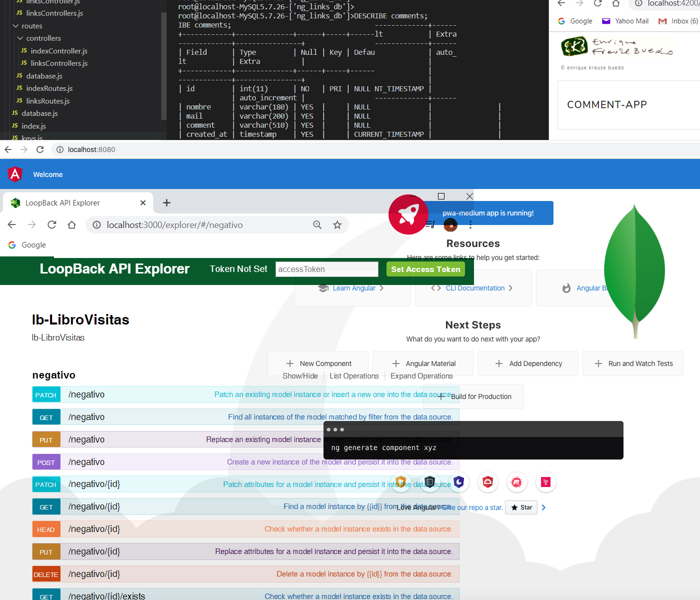Click the red rocket icon
Image resolution: width=700 pixels, height=600 pixels.
[408, 214]
